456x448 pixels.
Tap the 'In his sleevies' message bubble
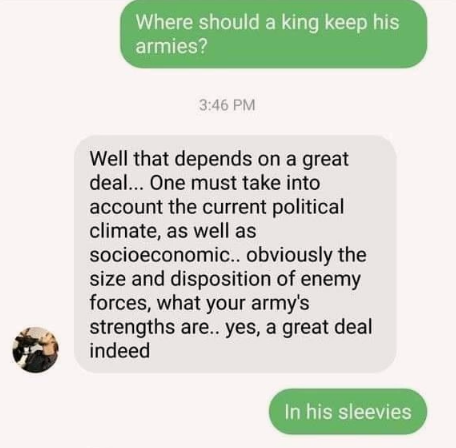pyautogui.click(x=348, y=411)
